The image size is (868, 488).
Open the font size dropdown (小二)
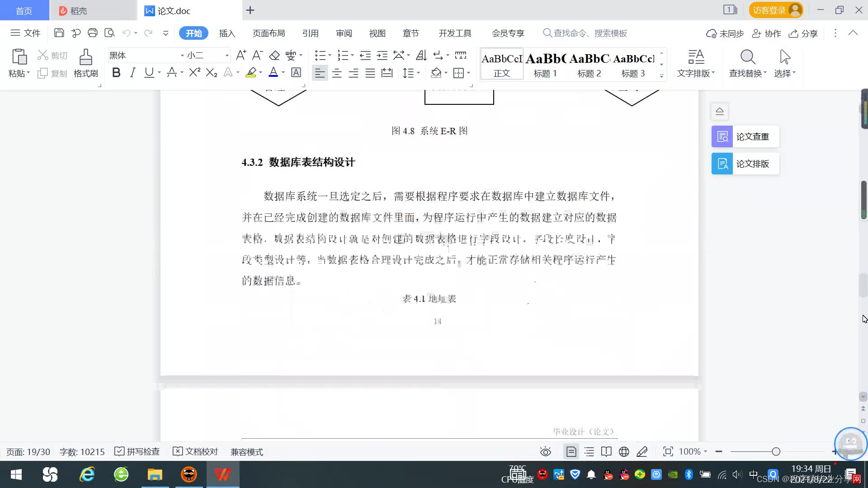[x=227, y=56]
